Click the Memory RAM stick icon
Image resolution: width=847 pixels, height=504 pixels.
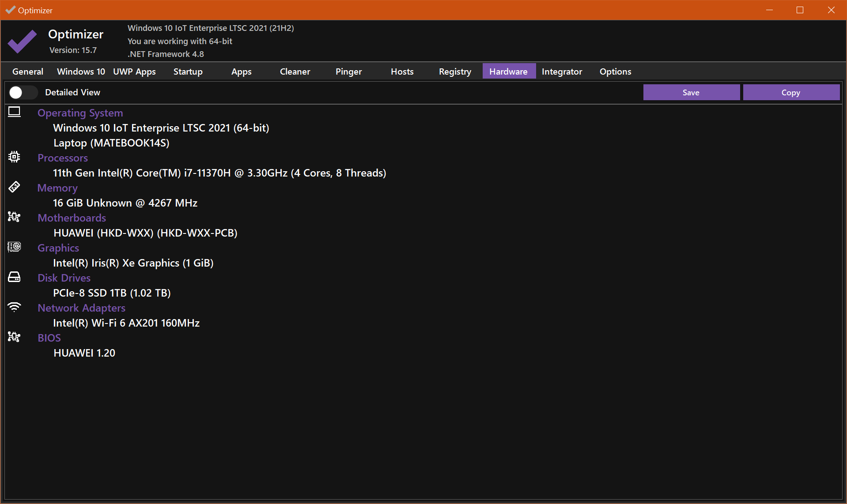(x=14, y=187)
